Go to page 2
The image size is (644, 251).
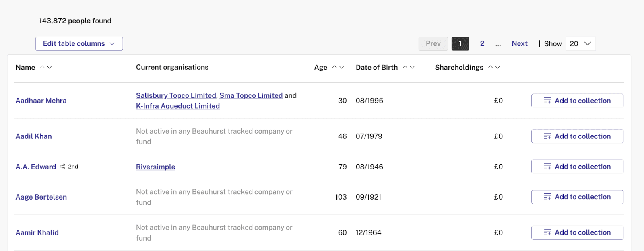482,43
